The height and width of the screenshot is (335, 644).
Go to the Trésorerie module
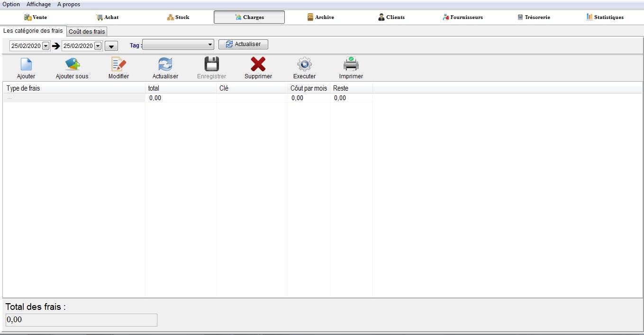pos(534,17)
